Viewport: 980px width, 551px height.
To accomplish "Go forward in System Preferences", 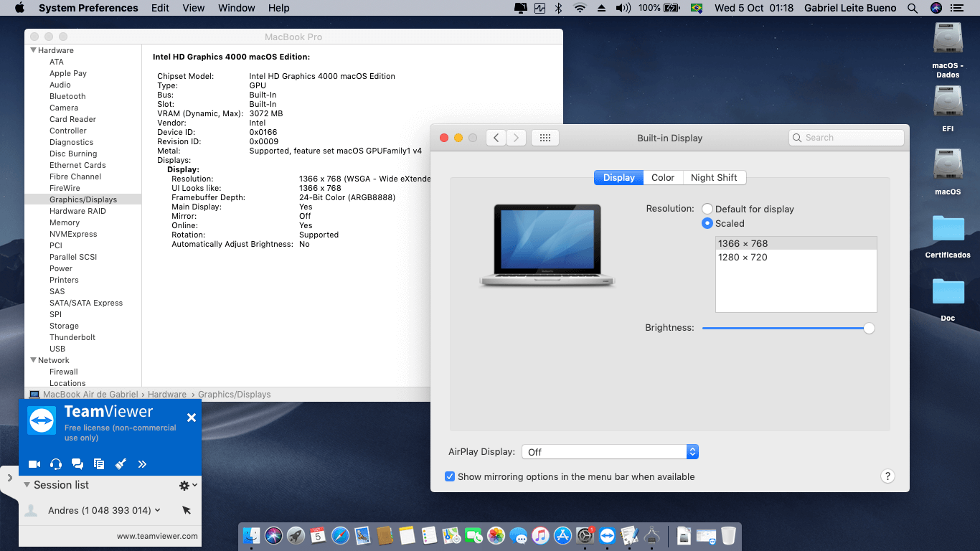I will coord(517,138).
